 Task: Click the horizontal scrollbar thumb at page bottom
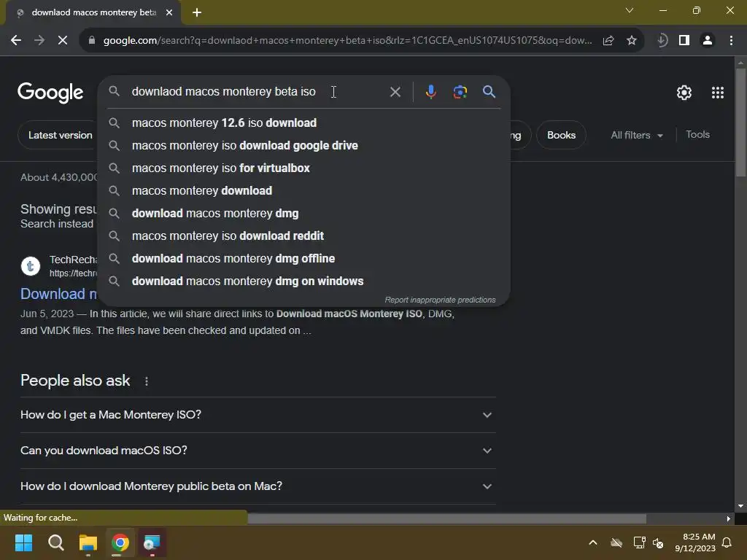(x=447, y=518)
